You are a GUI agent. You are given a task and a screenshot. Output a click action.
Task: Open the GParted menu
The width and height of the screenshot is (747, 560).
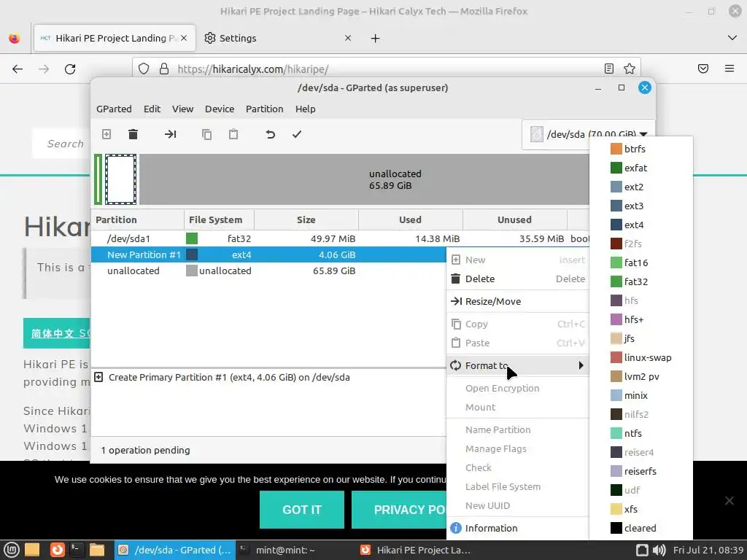[x=114, y=109]
